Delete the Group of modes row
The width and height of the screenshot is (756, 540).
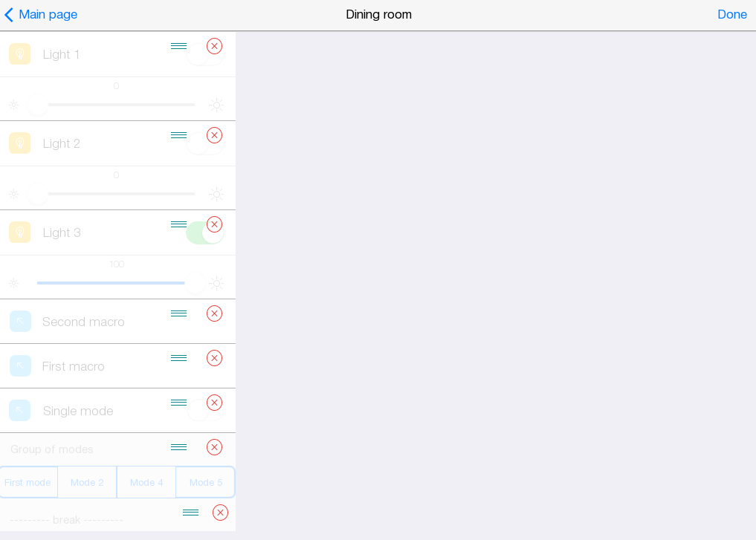click(x=214, y=447)
